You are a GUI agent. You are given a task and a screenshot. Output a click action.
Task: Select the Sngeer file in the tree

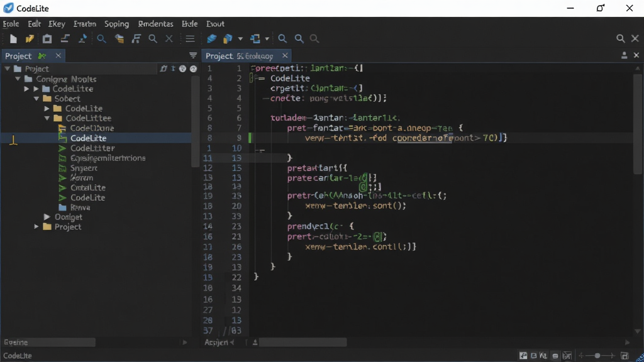(x=84, y=168)
